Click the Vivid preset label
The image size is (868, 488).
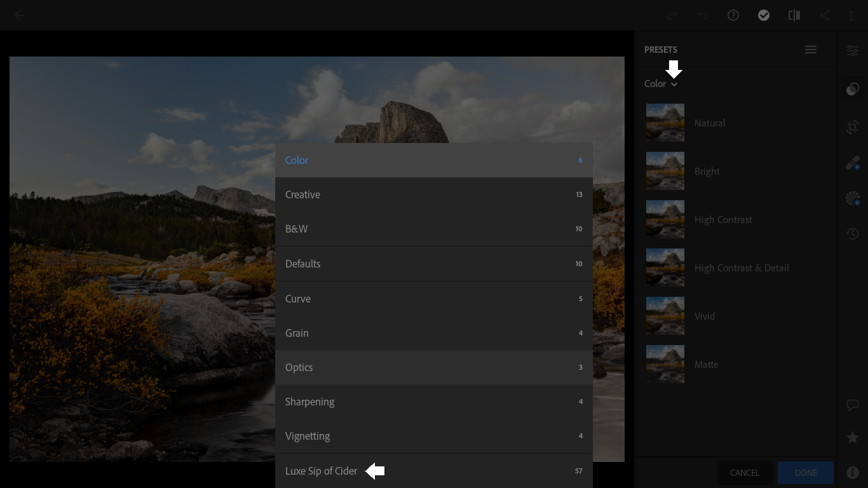[705, 316]
